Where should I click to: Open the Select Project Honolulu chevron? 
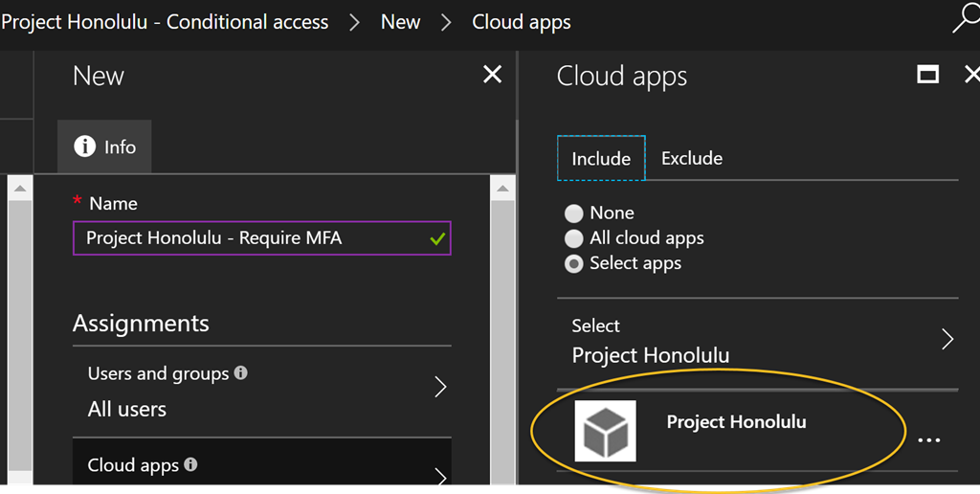tap(948, 340)
